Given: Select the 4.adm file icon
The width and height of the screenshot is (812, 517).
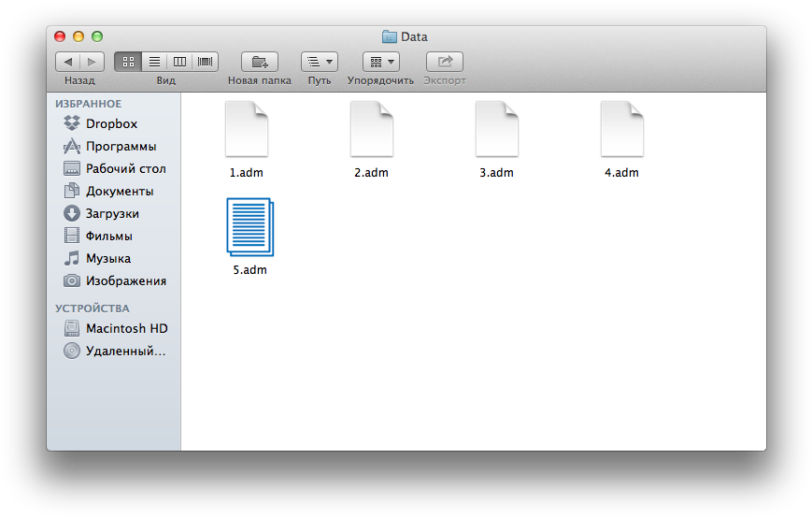Looking at the screenshot, I should (622, 129).
